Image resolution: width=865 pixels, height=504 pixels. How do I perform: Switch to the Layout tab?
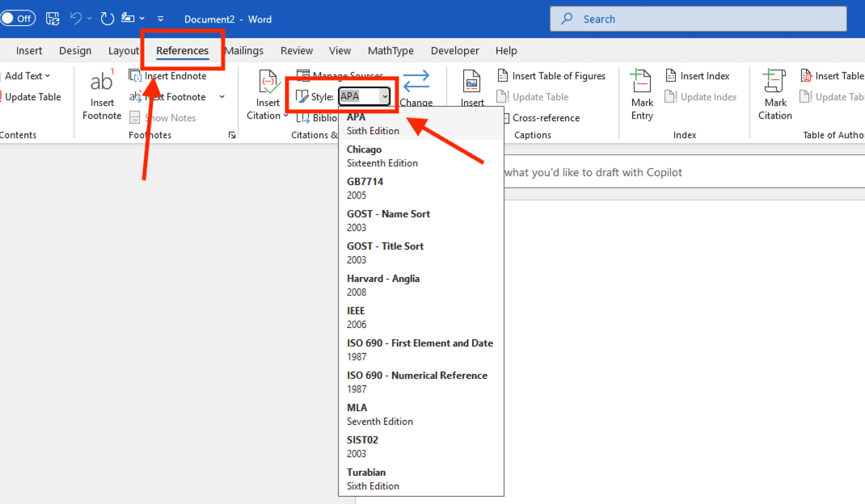click(x=123, y=51)
